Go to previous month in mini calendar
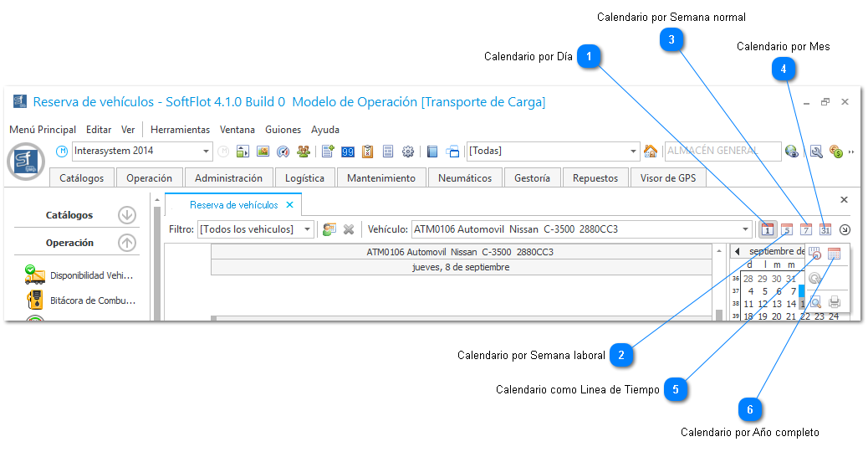Screen dimensions: 868x452 coord(737,251)
